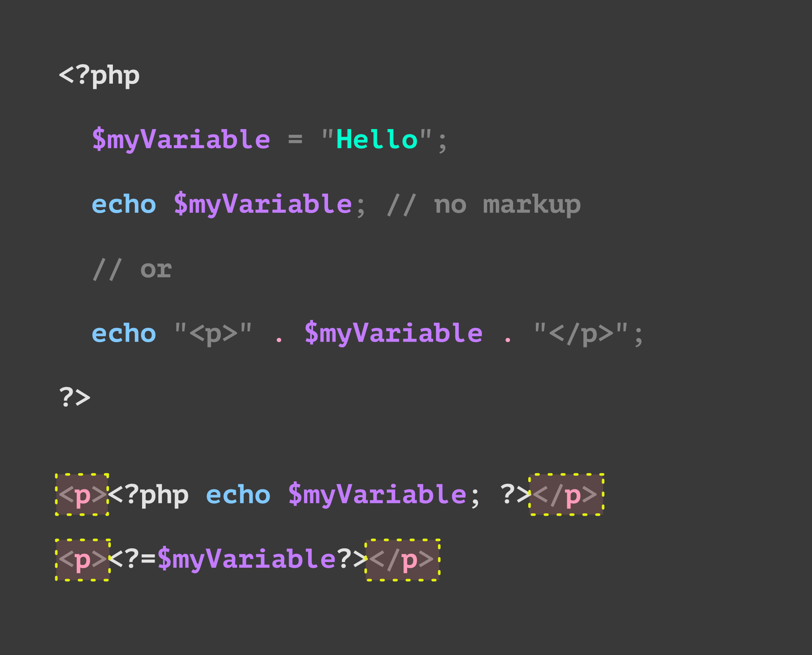Click the first echo keyword
This screenshot has height=655, width=812.
point(124,204)
